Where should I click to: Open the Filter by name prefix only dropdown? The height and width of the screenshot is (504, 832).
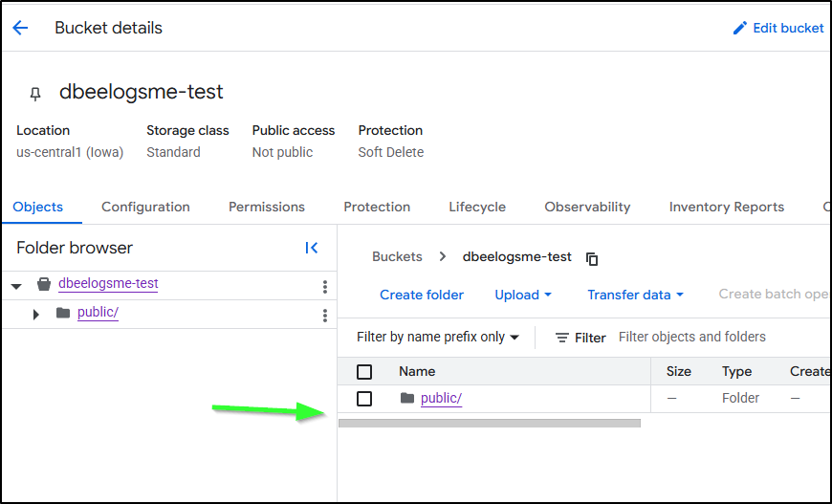(437, 337)
